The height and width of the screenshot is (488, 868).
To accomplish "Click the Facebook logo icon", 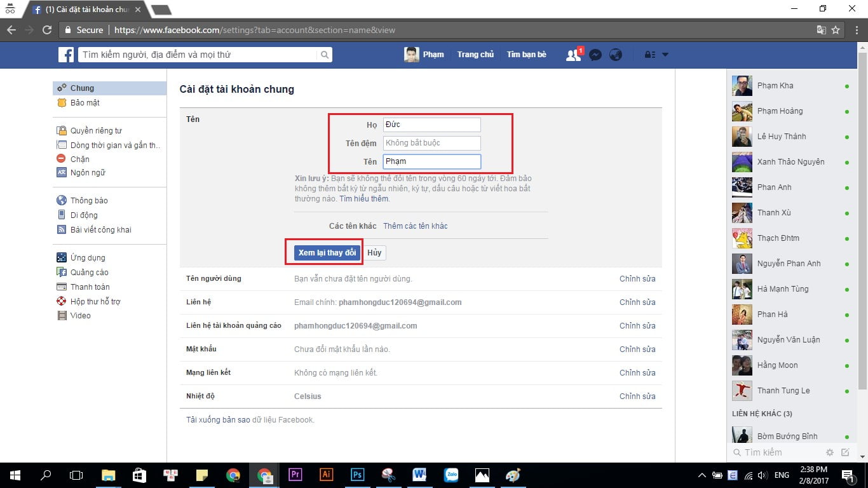I will [x=66, y=55].
